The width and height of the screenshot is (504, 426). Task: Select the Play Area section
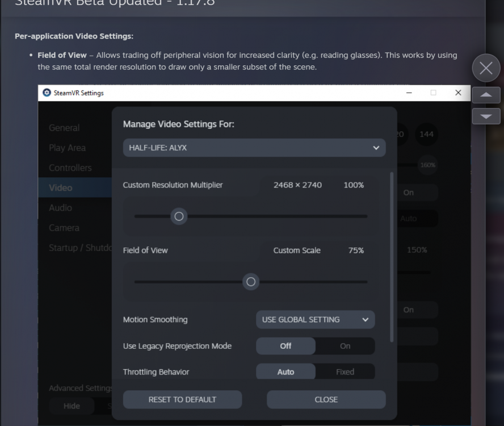(66, 147)
